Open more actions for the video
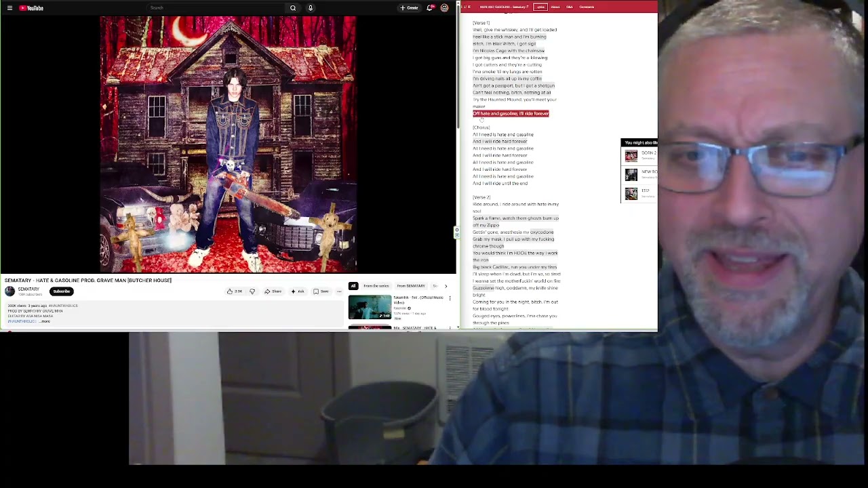This screenshot has height=488, width=868. [x=339, y=291]
